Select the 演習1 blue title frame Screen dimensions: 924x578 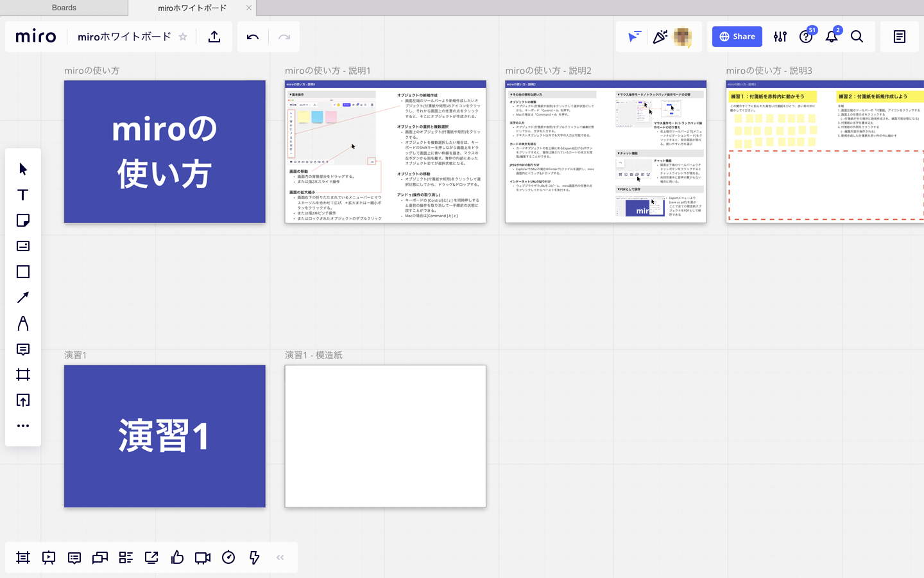point(165,436)
